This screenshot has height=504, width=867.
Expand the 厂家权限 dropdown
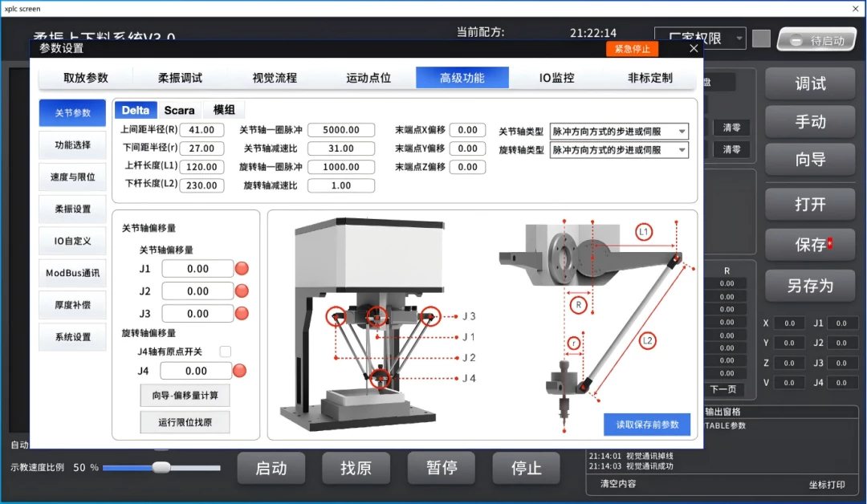point(700,39)
